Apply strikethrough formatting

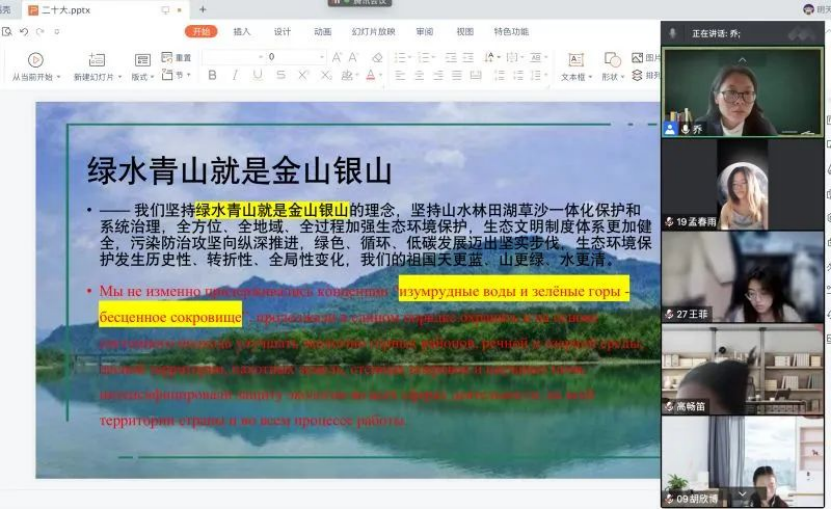281,75
